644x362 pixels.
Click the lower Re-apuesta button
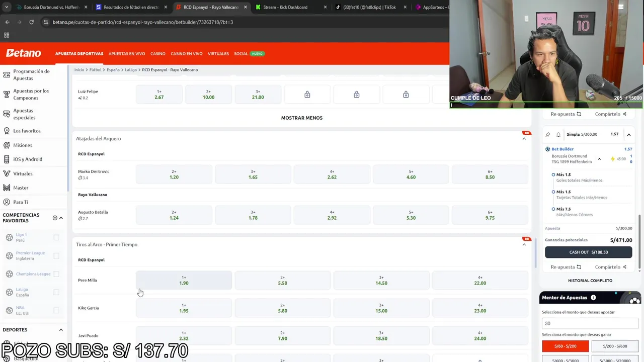click(566, 267)
